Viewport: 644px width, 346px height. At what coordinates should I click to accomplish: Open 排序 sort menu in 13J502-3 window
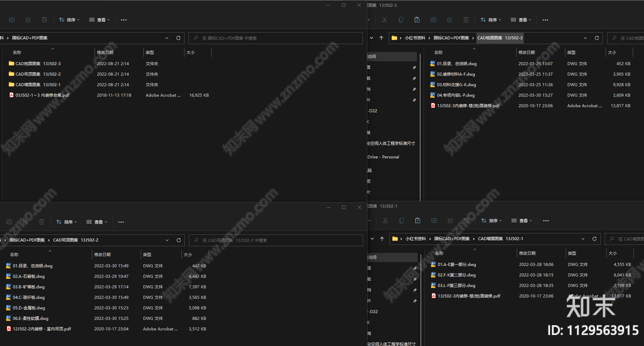tap(491, 20)
